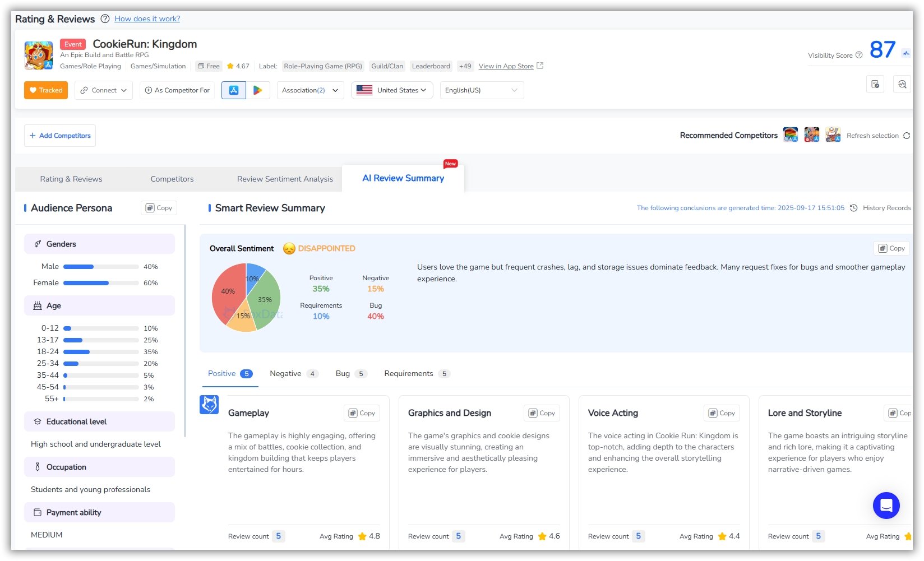924x561 pixels.
Task: Click the Genders section icon
Action: tap(38, 244)
